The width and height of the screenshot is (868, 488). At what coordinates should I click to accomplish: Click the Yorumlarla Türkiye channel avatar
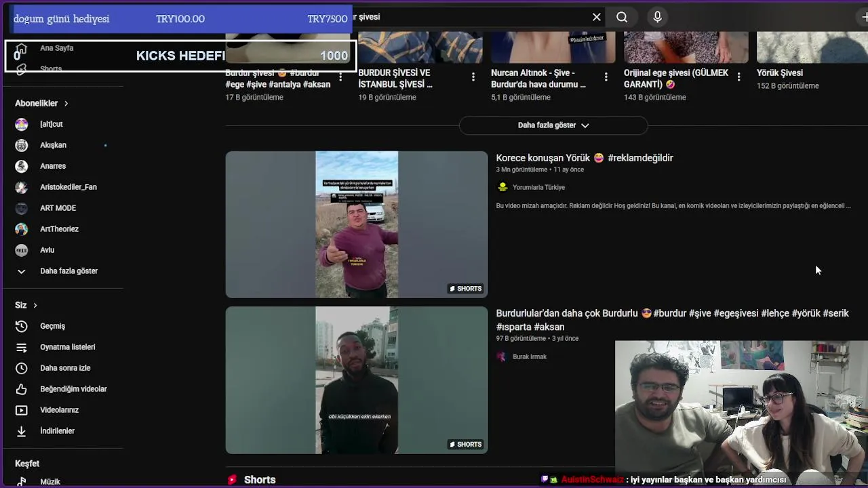502,187
